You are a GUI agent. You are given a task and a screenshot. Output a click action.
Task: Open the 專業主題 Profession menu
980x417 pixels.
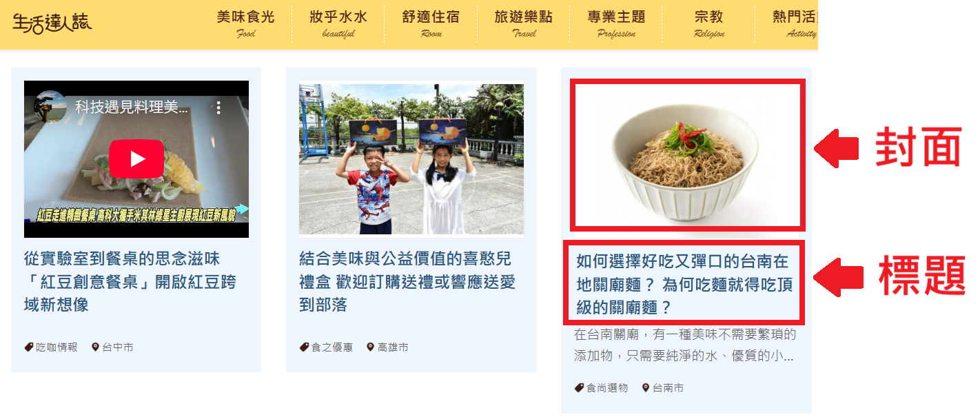616,23
